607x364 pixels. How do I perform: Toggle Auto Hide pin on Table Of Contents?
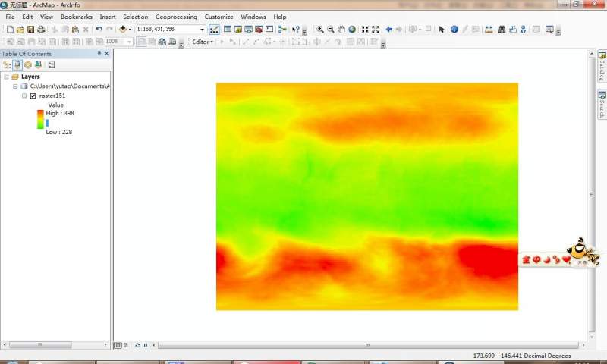pos(99,53)
